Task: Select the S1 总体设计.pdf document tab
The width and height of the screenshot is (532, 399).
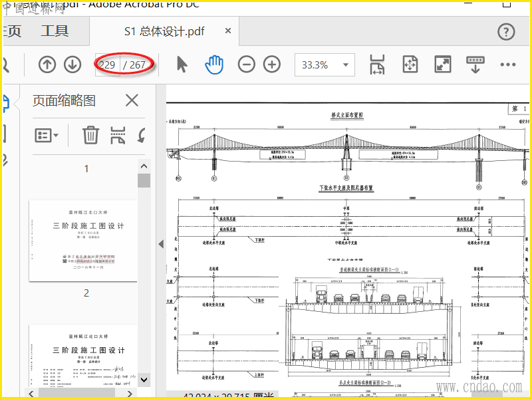Action: 164,31
